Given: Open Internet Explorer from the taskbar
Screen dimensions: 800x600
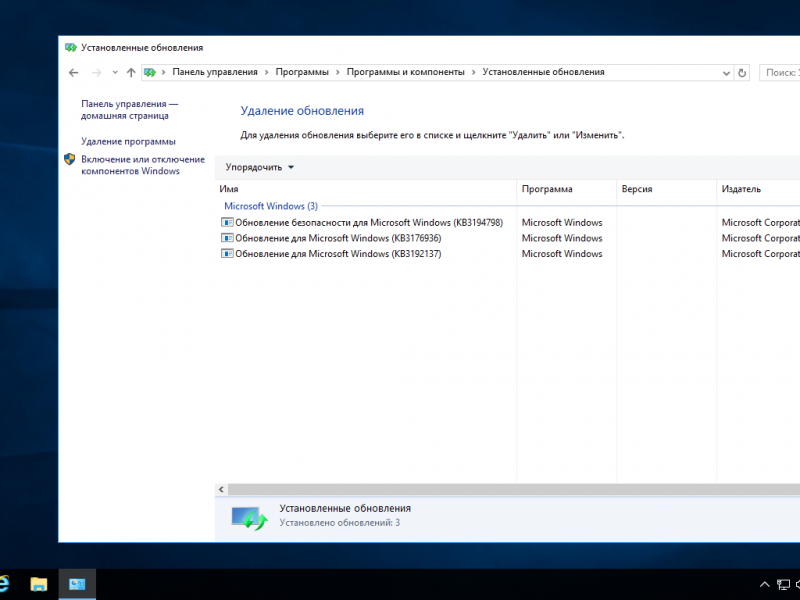Looking at the screenshot, I should (4, 584).
